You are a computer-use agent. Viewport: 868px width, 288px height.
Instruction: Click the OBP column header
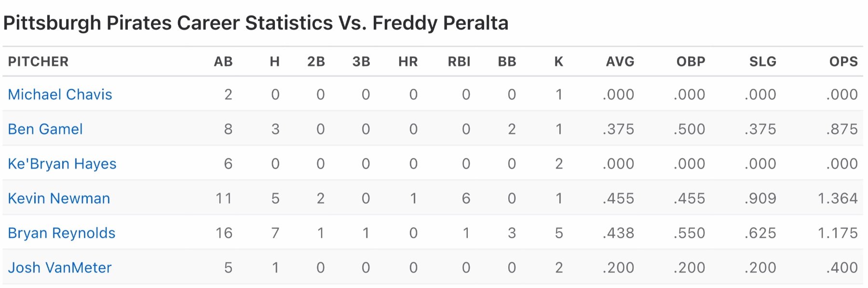coord(691,62)
